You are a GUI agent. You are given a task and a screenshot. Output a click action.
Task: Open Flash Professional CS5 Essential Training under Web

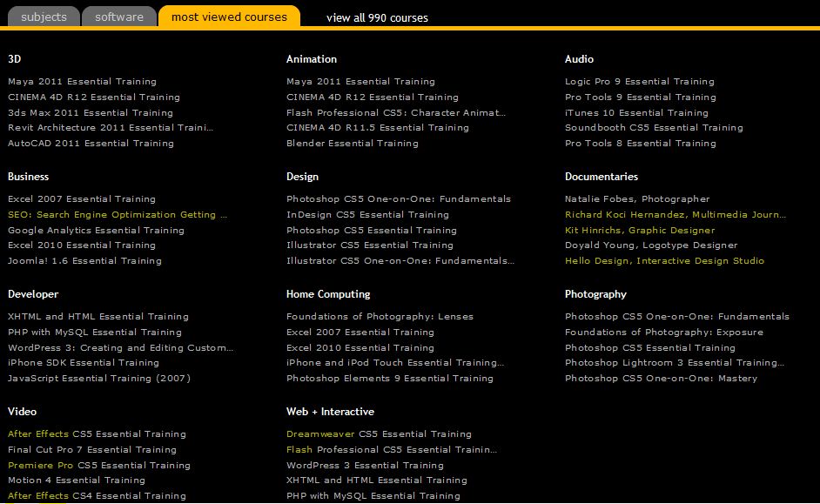(x=392, y=450)
